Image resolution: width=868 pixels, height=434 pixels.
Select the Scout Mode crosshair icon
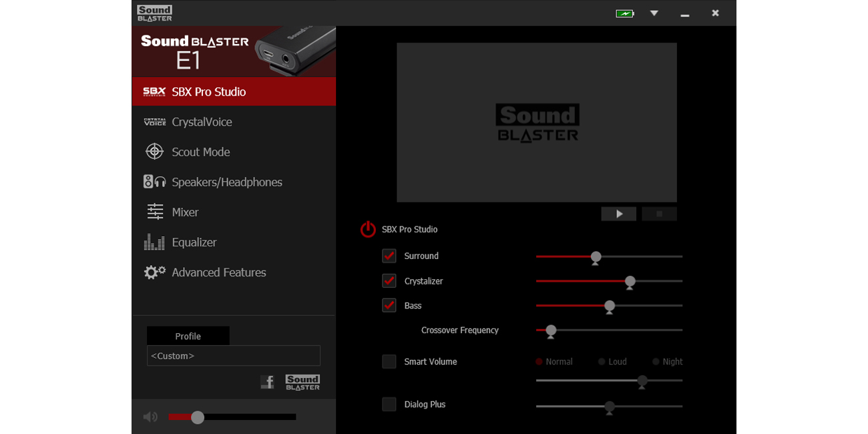154,152
